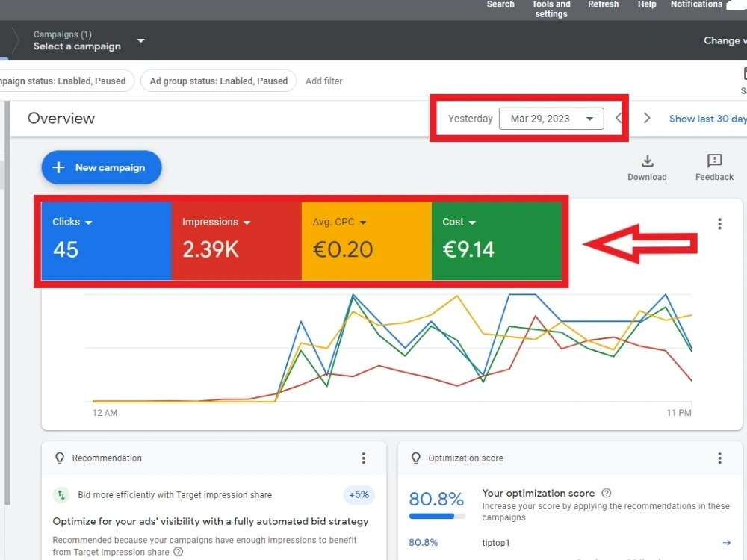This screenshot has width=747, height=560.
Task: Open the Mar 29, 2023 date picker
Action: point(551,119)
